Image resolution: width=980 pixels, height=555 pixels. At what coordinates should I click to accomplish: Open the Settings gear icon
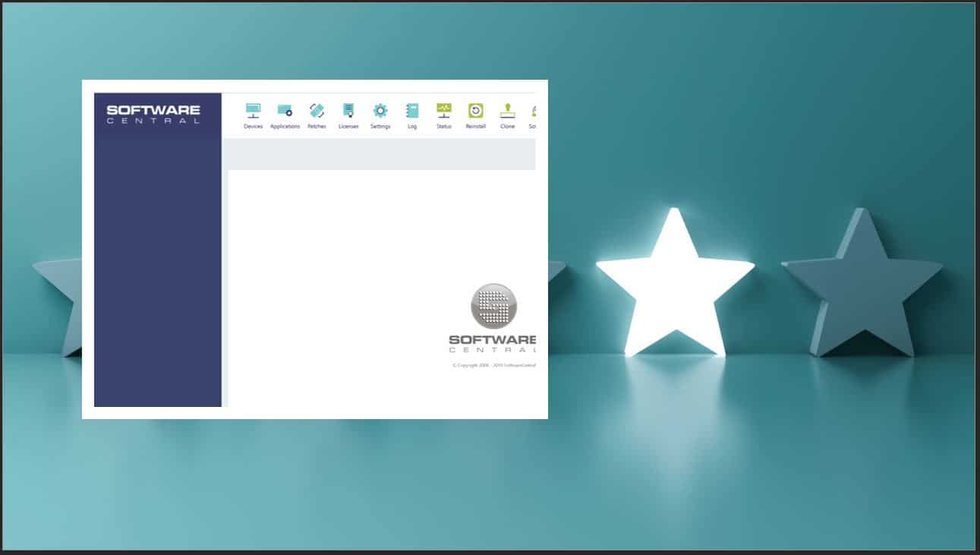pyautogui.click(x=380, y=111)
